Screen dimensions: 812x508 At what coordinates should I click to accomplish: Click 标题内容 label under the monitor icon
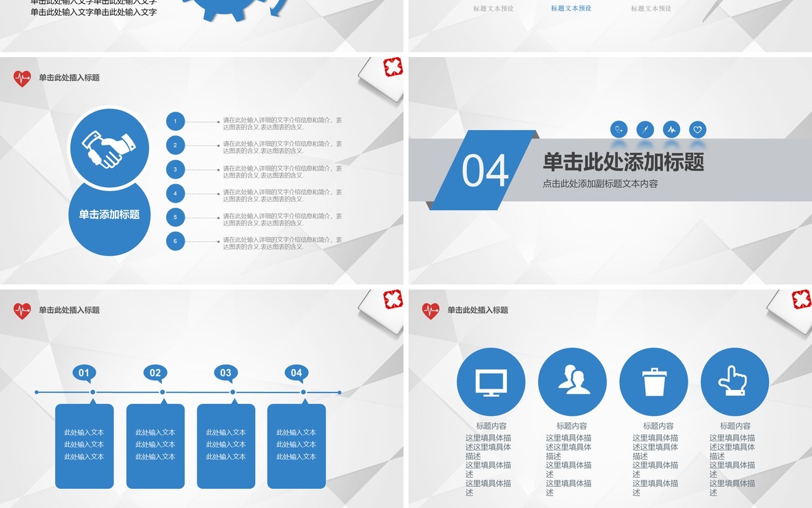(x=492, y=426)
